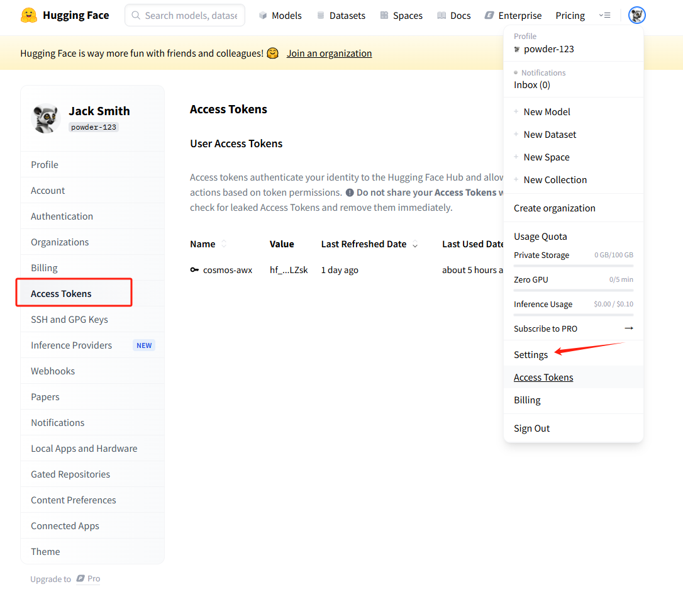Open Enterprise page
The image size is (683, 616).
(513, 15)
